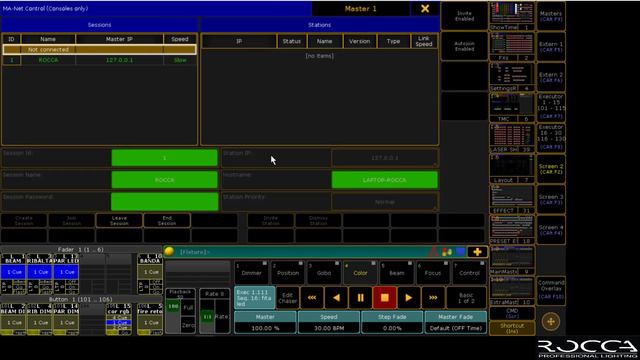Screen dimensions: 640x360
Task: Close the MA-Net Control dialog with the X
Action: [424, 9]
